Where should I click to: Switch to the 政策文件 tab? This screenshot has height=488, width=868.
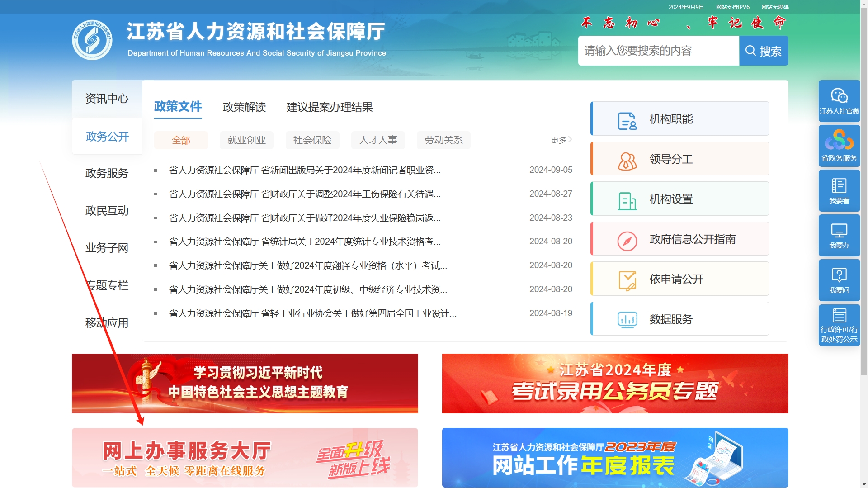[x=178, y=107]
